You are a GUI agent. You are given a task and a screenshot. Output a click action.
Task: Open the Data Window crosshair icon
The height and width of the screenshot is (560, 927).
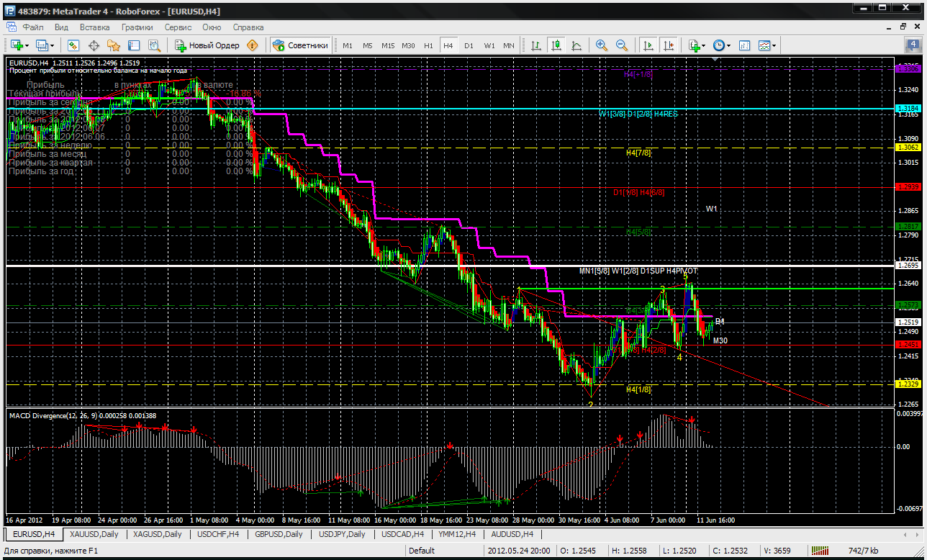94,45
